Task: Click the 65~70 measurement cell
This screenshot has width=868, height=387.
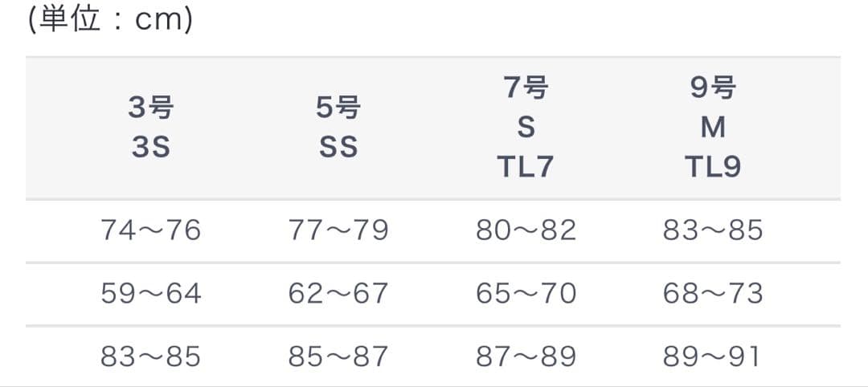Action: [x=526, y=294]
